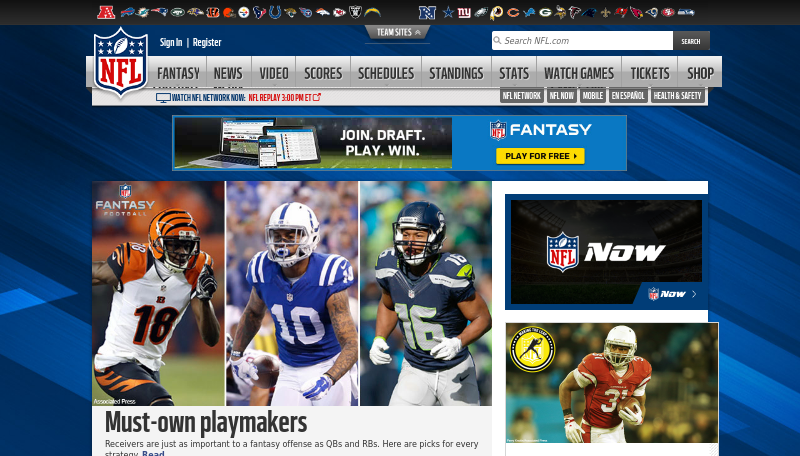Select San Francisco 49ers logo
This screenshot has height=456, width=800.
(x=668, y=12)
